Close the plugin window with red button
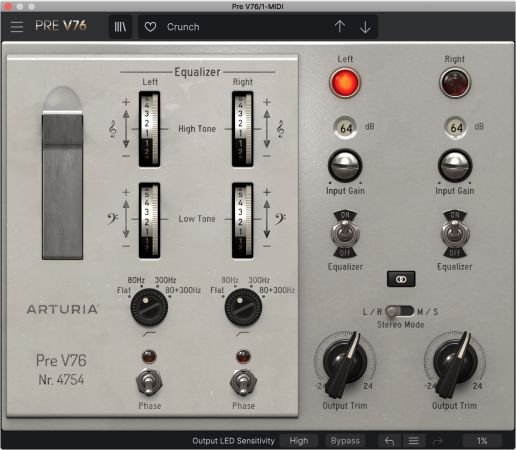516x450 pixels. [x=7, y=6]
